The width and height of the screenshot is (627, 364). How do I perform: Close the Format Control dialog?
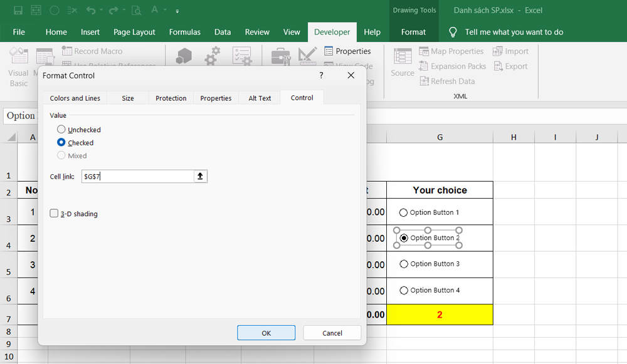350,75
